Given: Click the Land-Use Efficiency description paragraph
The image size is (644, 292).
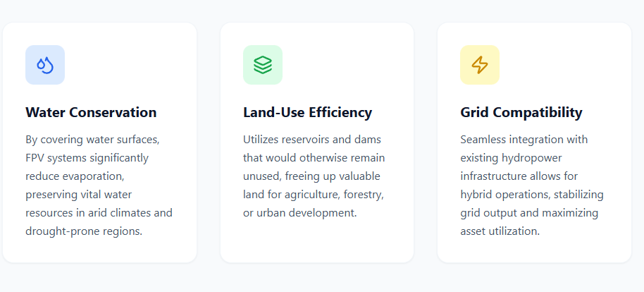Looking at the screenshot, I should [314, 176].
